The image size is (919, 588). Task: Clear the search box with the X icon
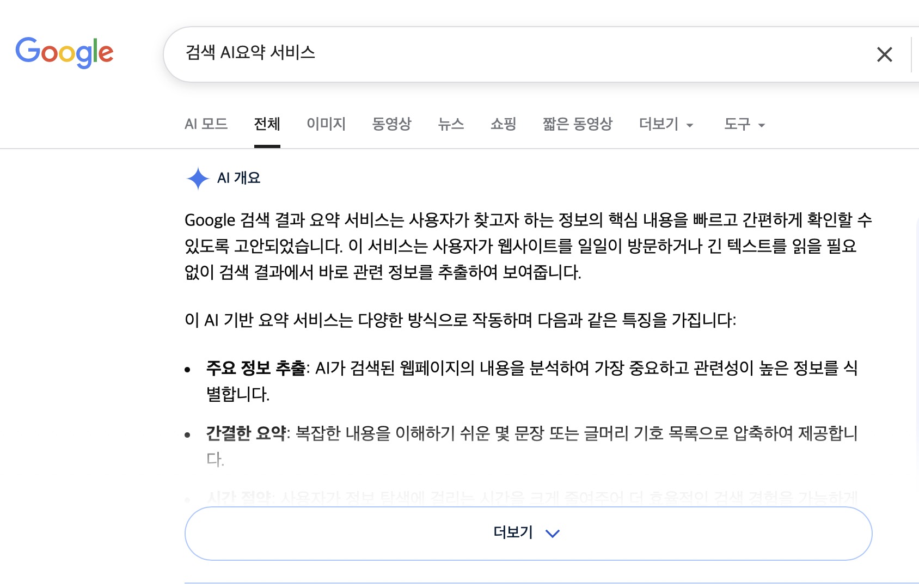pos(884,54)
